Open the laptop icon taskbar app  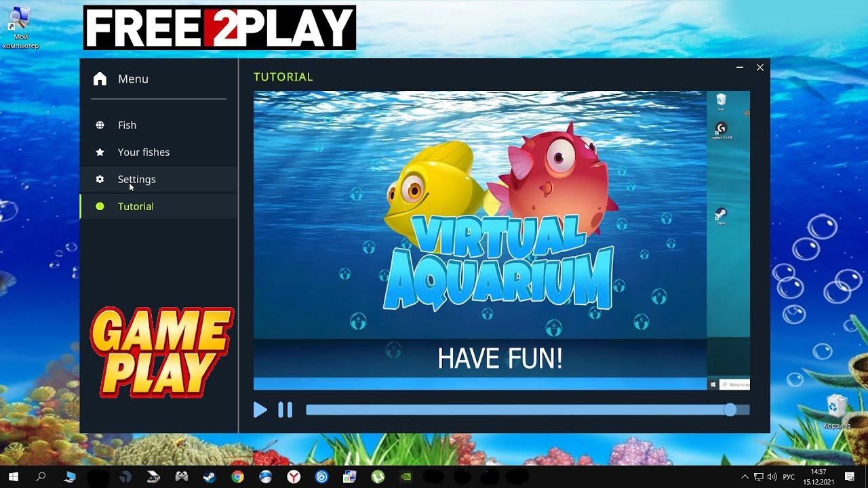69,476
